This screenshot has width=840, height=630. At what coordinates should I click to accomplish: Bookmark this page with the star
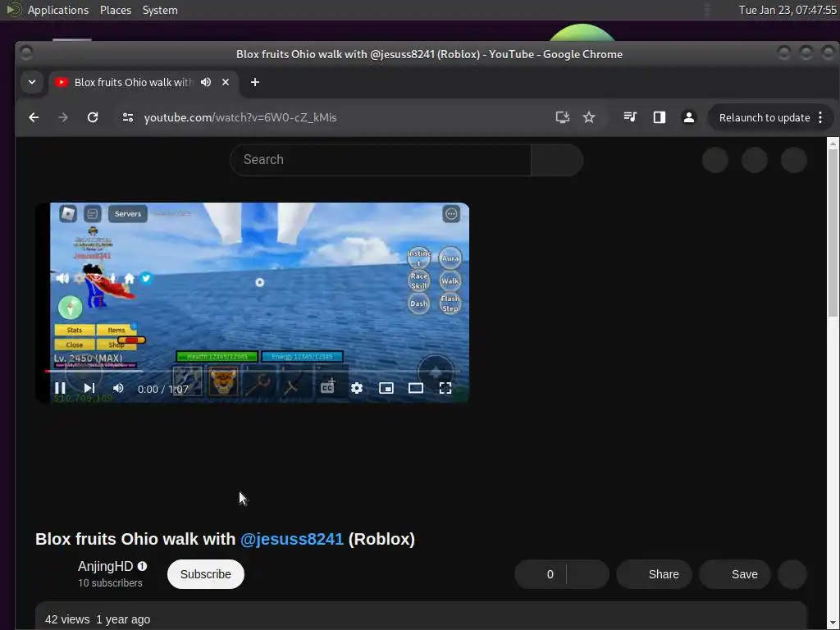[x=589, y=117]
